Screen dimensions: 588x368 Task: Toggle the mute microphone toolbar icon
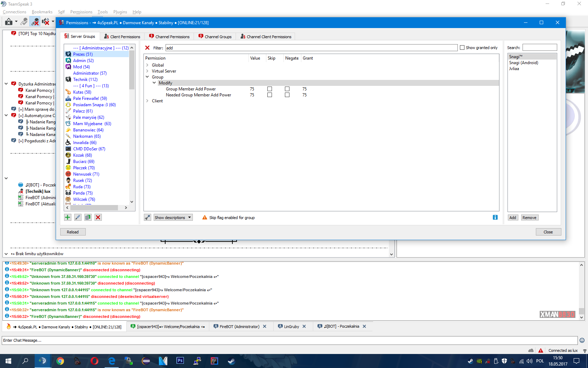(35, 22)
